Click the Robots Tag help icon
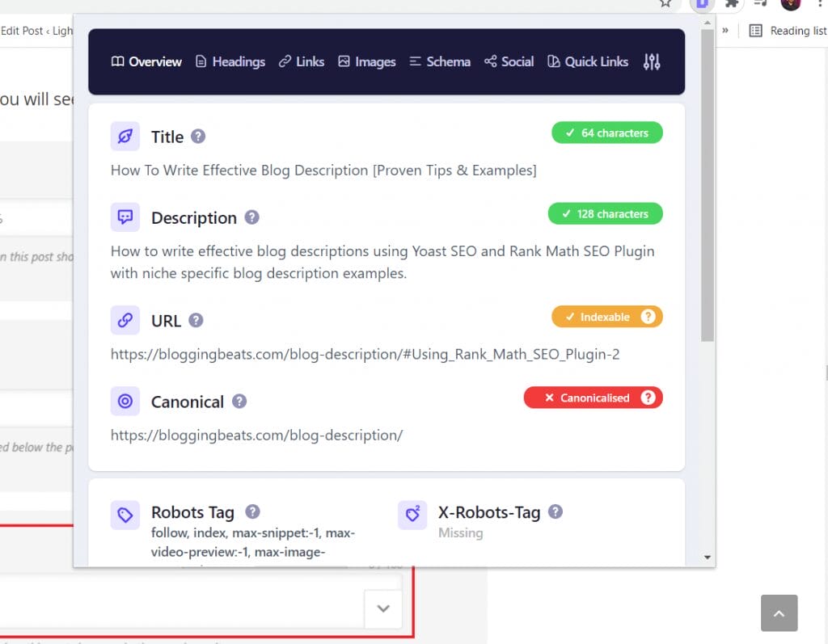Screen dimensions: 828x644 pyautogui.click(x=252, y=511)
